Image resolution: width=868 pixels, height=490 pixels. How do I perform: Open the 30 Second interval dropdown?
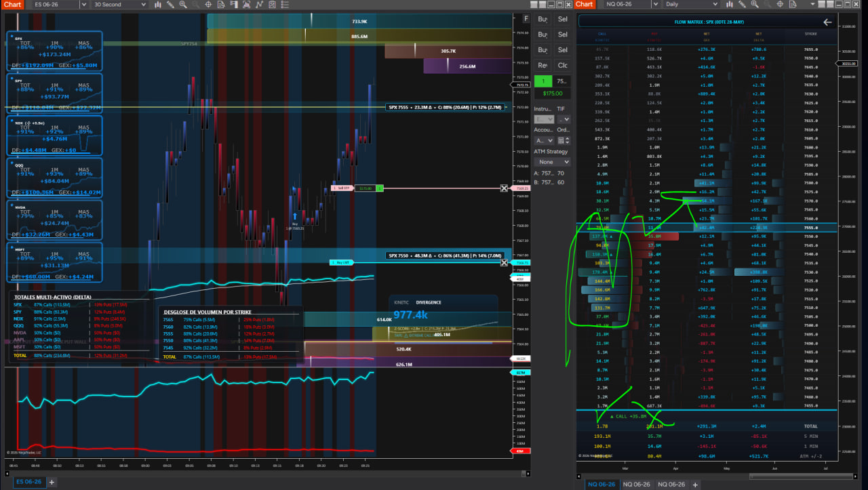144,5
